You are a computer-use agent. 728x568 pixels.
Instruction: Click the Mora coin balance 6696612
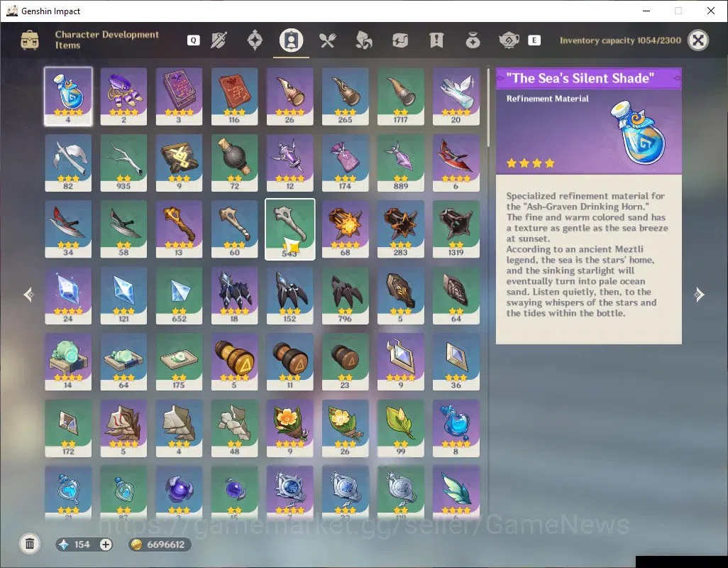click(160, 545)
